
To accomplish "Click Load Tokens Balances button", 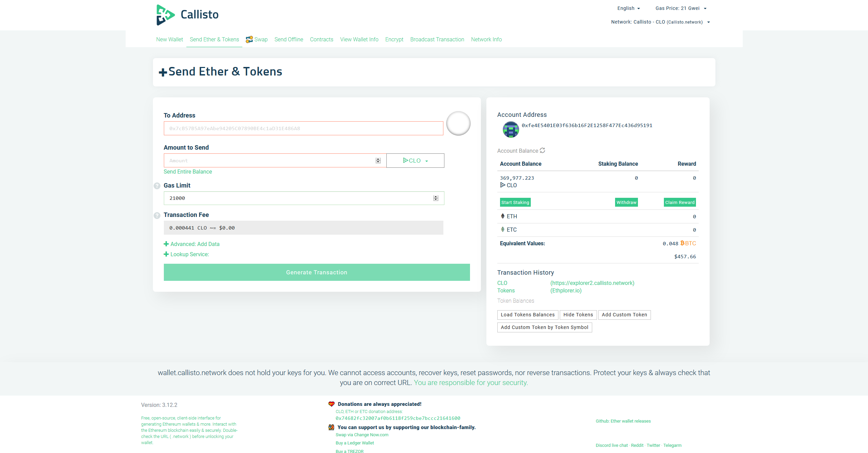I will [528, 315].
